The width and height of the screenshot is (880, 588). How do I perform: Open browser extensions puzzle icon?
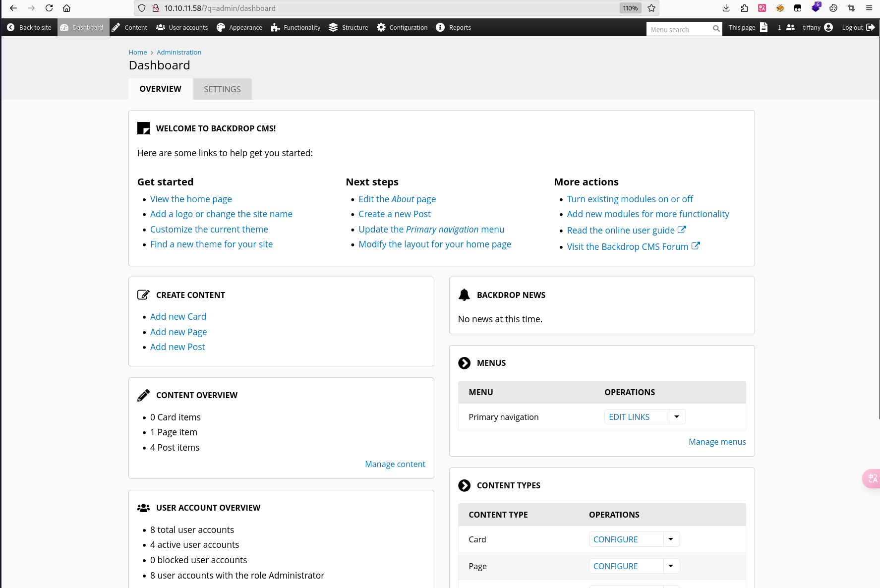click(x=744, y=8)
